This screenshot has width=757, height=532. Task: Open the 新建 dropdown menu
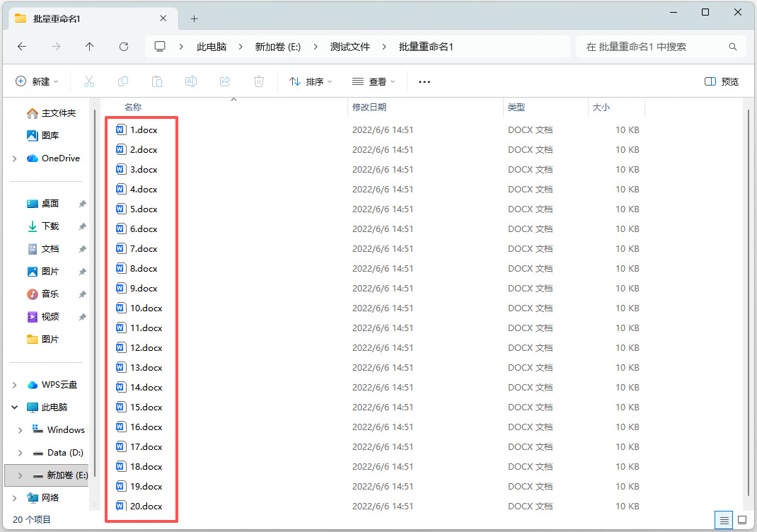(x=37, y=81)
